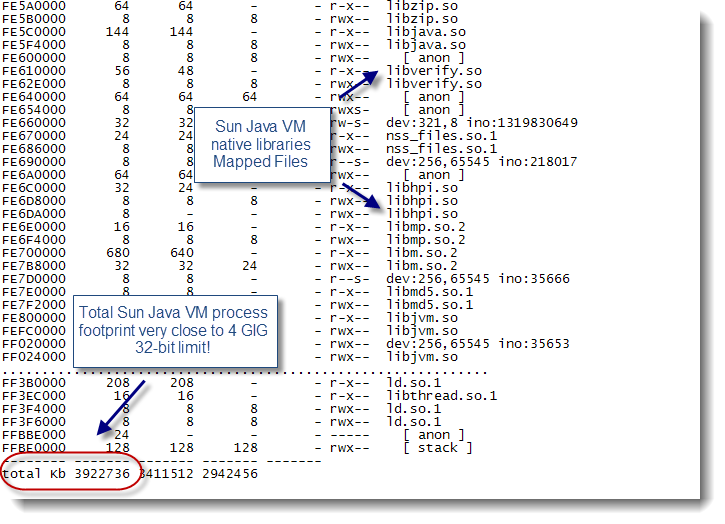
Task: Select the address FEFC0000
Action: point(34,331)
